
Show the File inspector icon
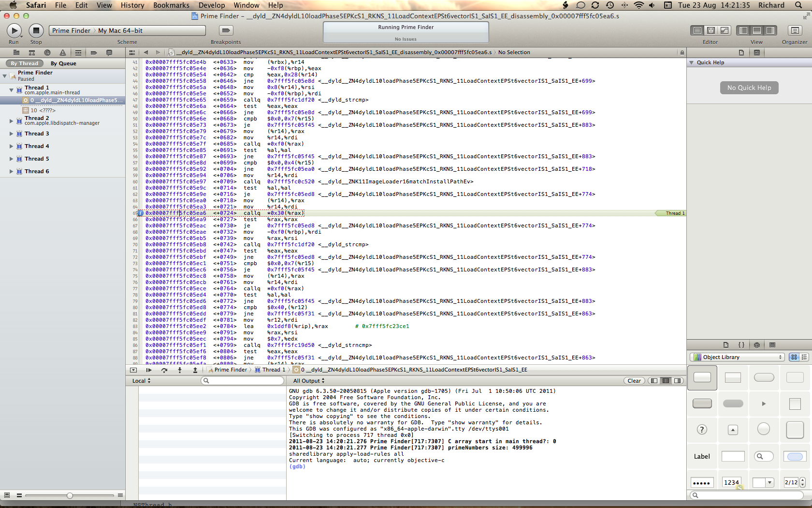741,52
